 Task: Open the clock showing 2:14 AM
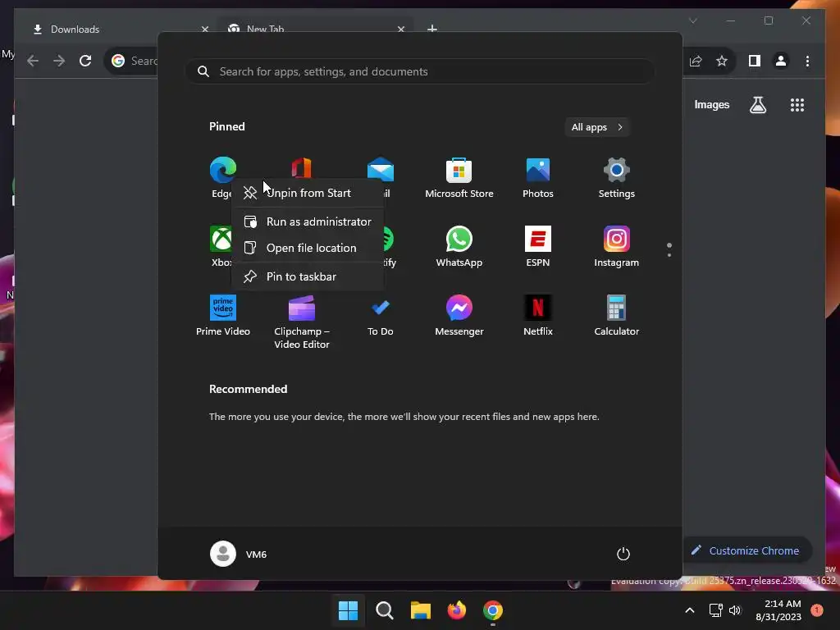pos(778,610)
